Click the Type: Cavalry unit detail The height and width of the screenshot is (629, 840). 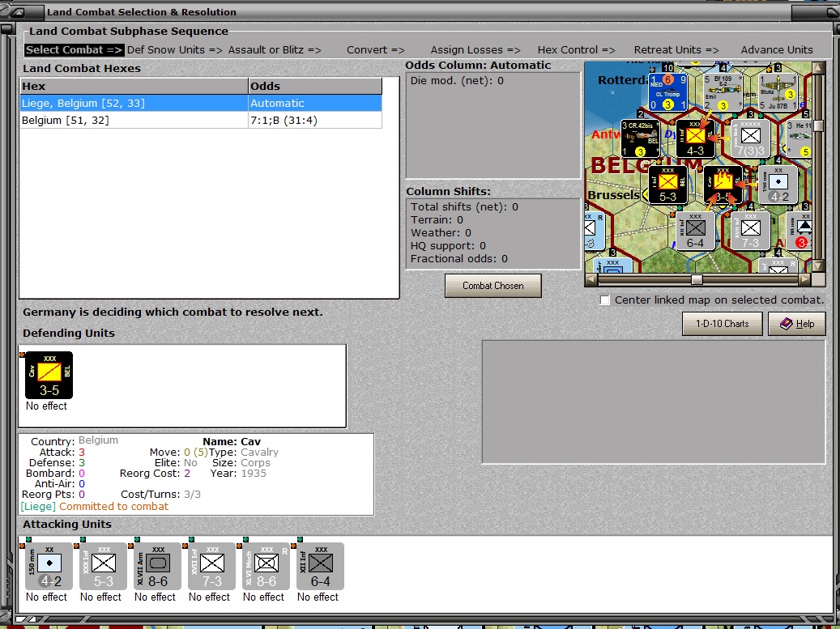point(244,453)
